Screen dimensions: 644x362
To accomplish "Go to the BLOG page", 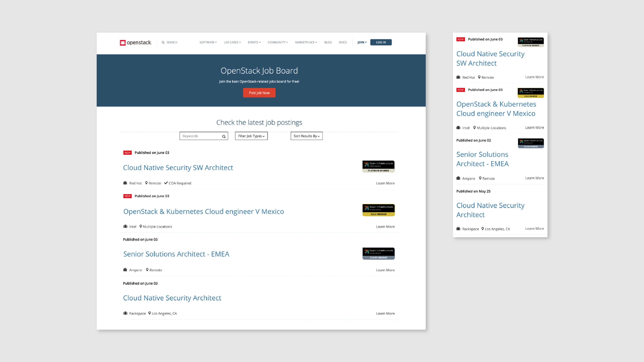I will 328,42.
